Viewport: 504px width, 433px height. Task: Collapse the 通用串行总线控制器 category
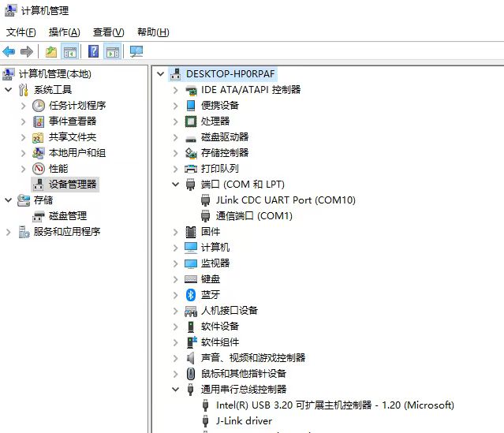click(x=176, y=390)
